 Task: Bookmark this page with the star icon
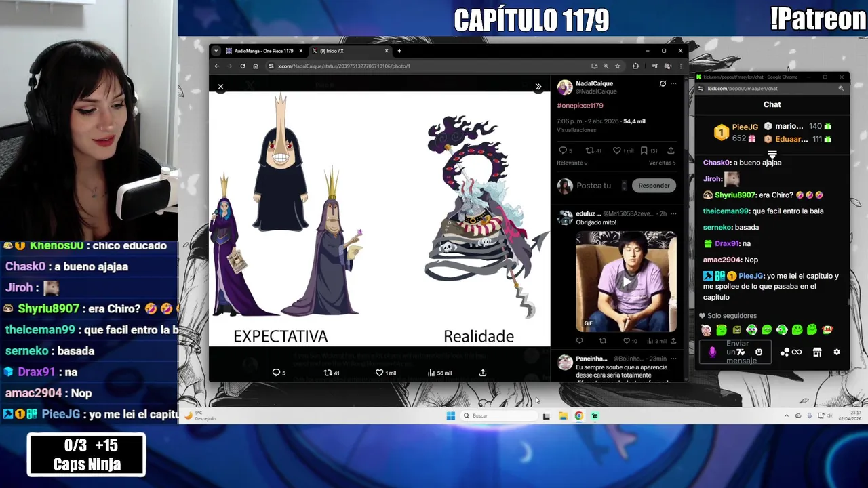pyautogui.click(x=618, y=66)
